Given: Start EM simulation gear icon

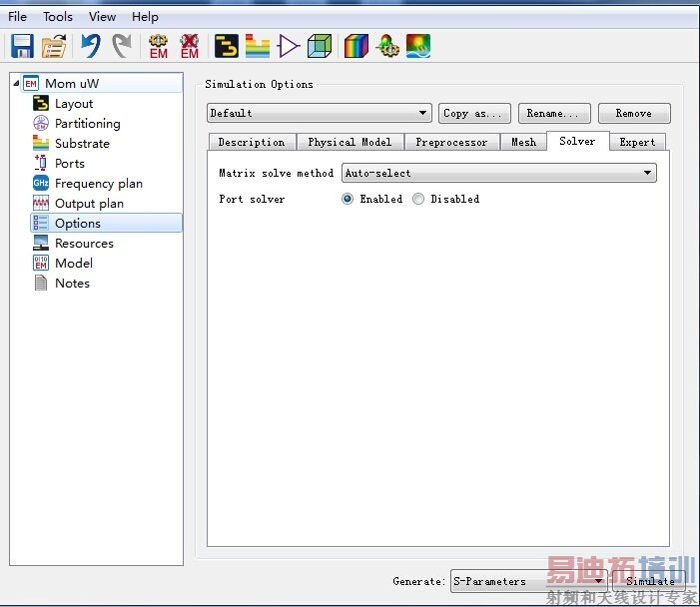Looking at the screenshot, I should [x=159, y=46].
